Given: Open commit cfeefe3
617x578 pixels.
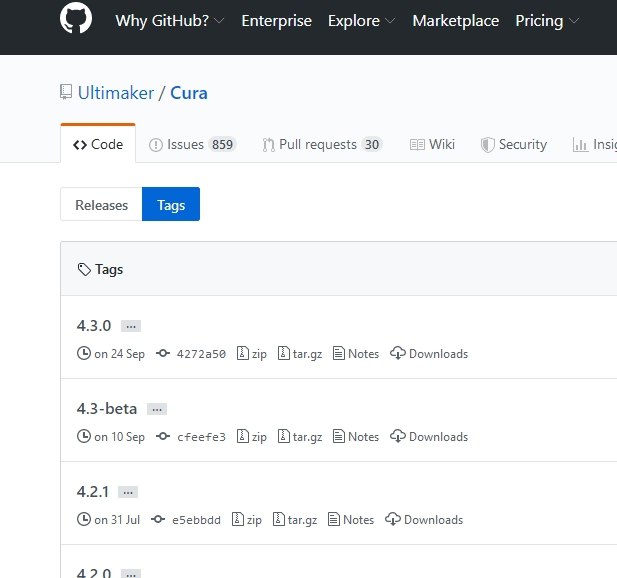Looking at the screenshot, I should [x=201, y=437].
